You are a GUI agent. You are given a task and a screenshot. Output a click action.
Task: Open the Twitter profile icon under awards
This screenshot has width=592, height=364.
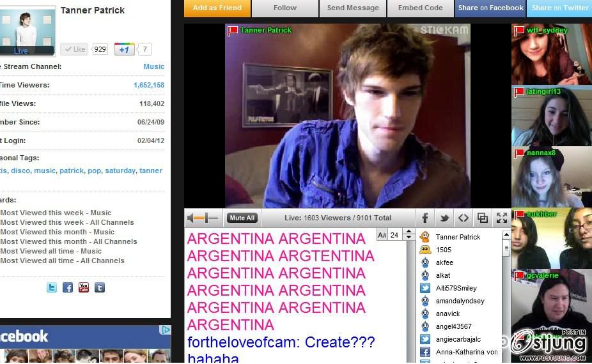click(52, 288)
